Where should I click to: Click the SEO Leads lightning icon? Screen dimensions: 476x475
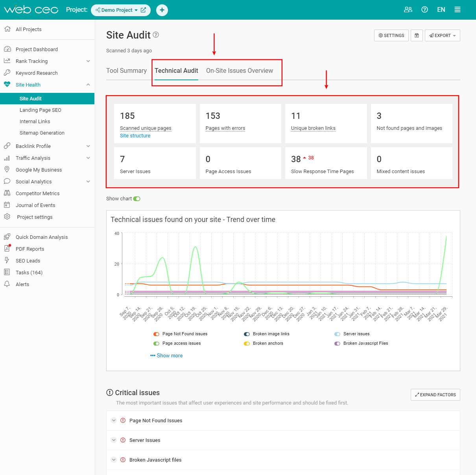click(x=7, y=261)
